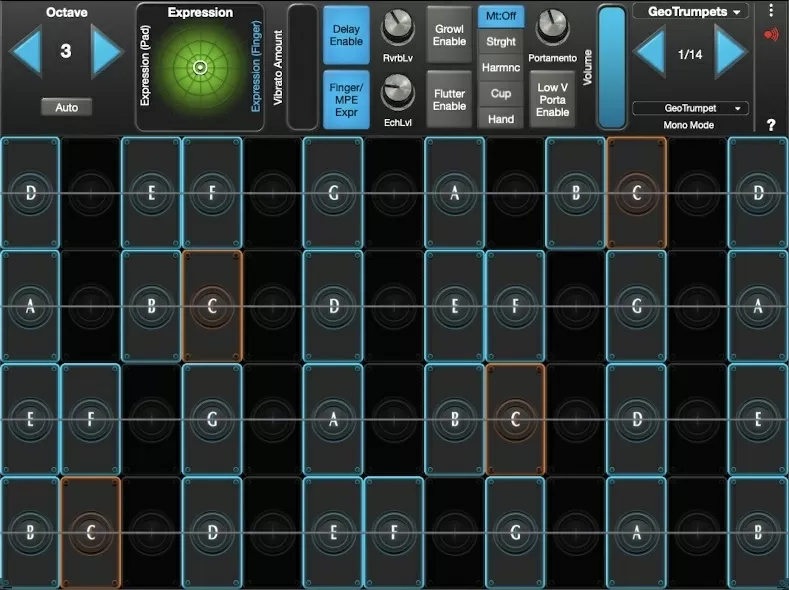Play the G pad in bottom row
The width and height of the screenshot is (789, 590).
click(515, 532)
